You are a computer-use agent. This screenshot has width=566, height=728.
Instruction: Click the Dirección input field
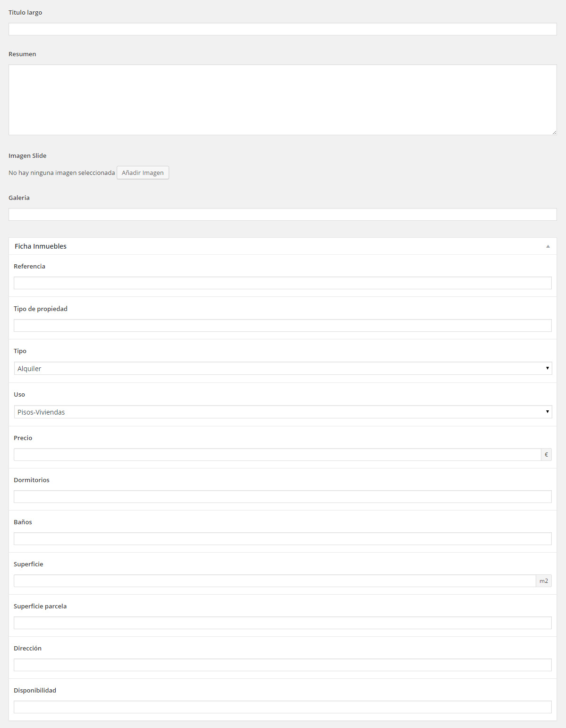[x=283, y=665]
